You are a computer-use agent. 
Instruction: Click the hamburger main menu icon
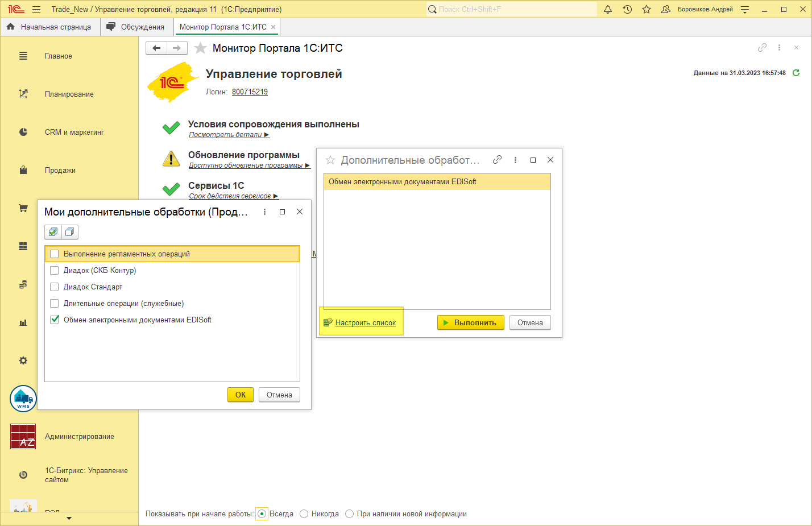point(36,9)
